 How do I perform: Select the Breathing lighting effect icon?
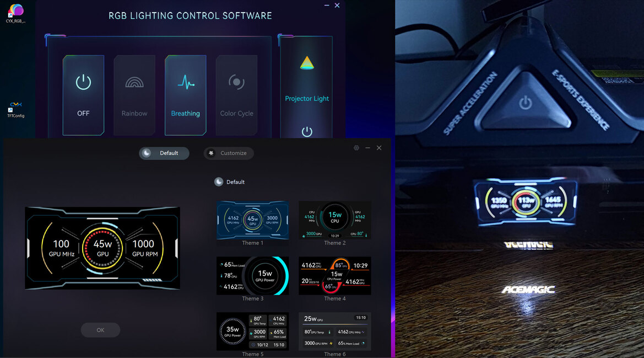(185, 83)
